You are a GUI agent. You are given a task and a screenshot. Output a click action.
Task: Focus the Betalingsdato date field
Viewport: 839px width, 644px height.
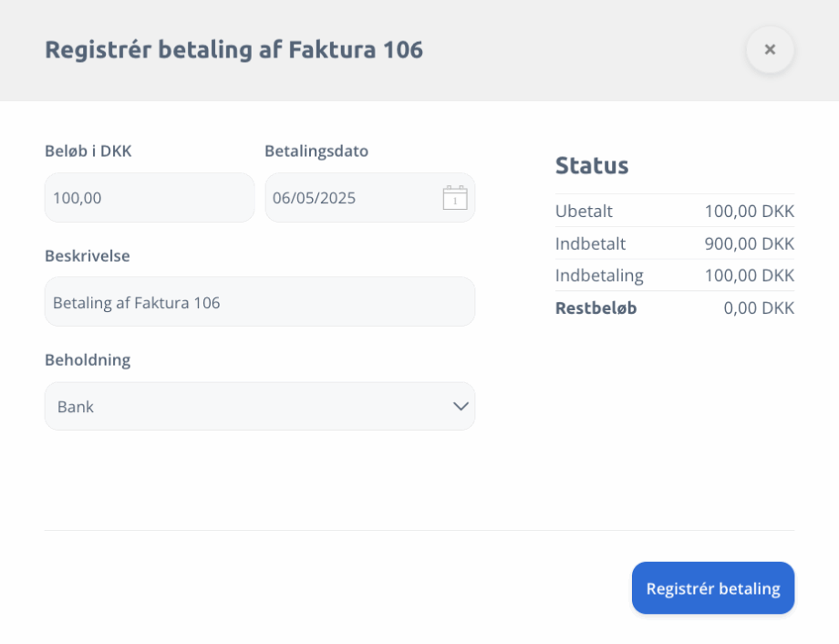369,198
